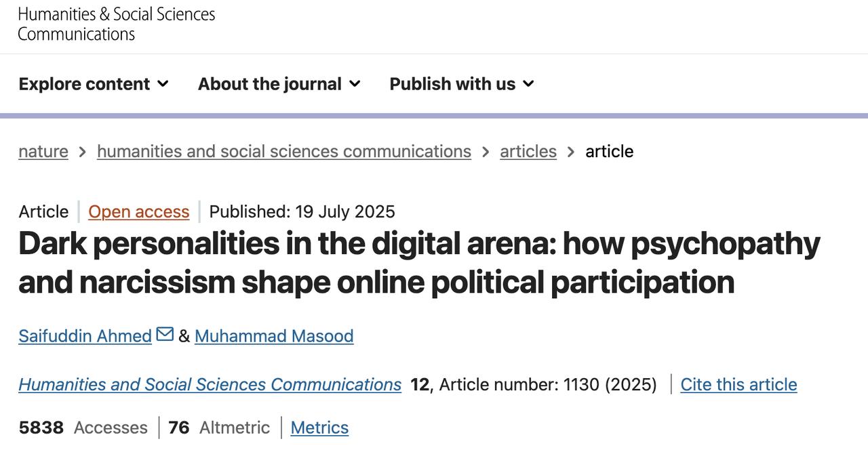Click the Humanities & Social Sciences Communications logo
This screenshot has width=868, height=475.
[x=116, y=24]
